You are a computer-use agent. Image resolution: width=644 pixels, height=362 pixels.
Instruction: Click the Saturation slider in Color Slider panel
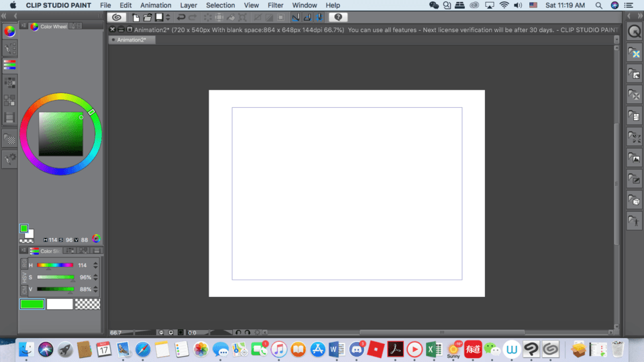click(55, 277)
